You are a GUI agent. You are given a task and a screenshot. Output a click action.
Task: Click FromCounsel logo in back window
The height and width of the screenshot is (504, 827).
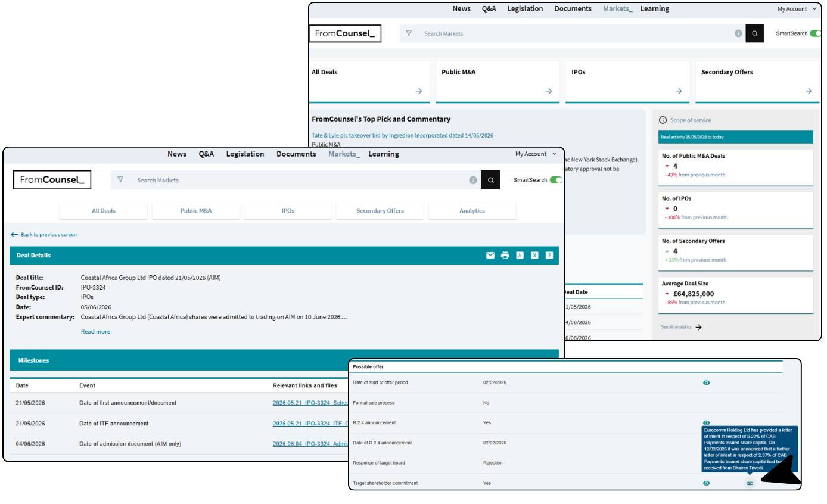345,33
